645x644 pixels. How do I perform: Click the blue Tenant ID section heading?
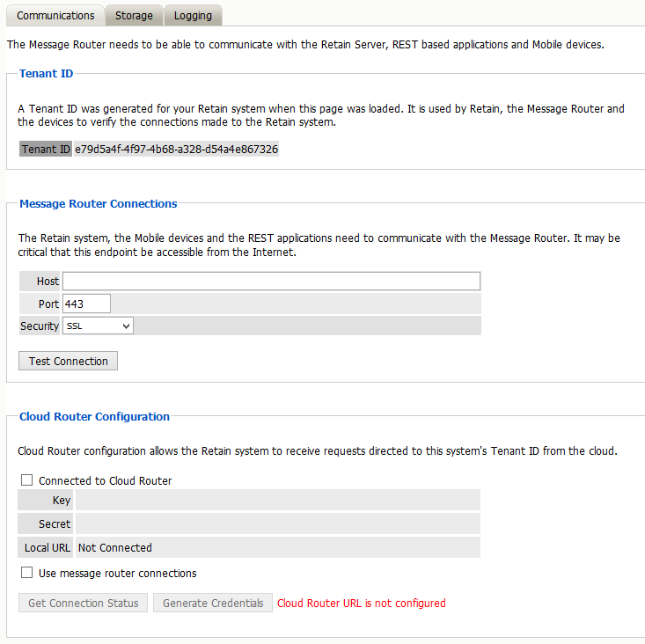[46, 74]
